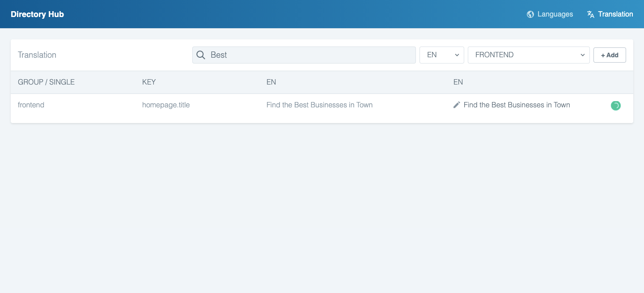The height and width of the screenshot is (293, 644).
Task: Select the 'frontend' group cell
Action: click(31, 105)
